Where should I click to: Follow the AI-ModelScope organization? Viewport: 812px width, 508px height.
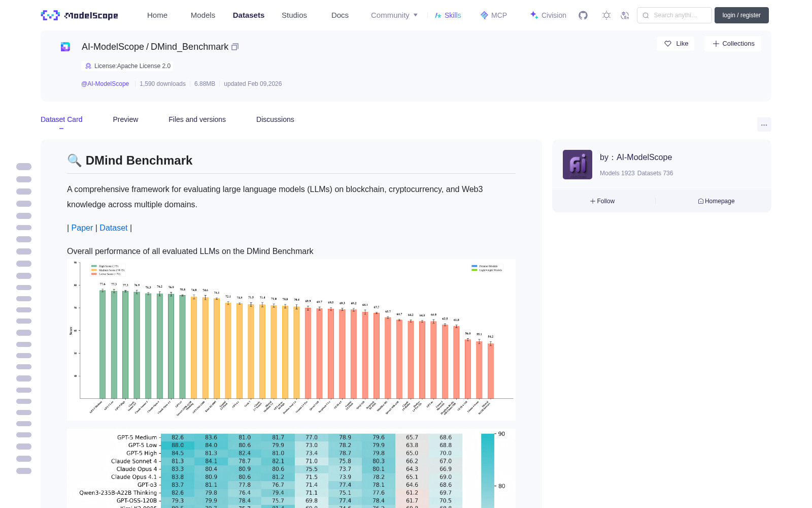click(x=602, y=201)
